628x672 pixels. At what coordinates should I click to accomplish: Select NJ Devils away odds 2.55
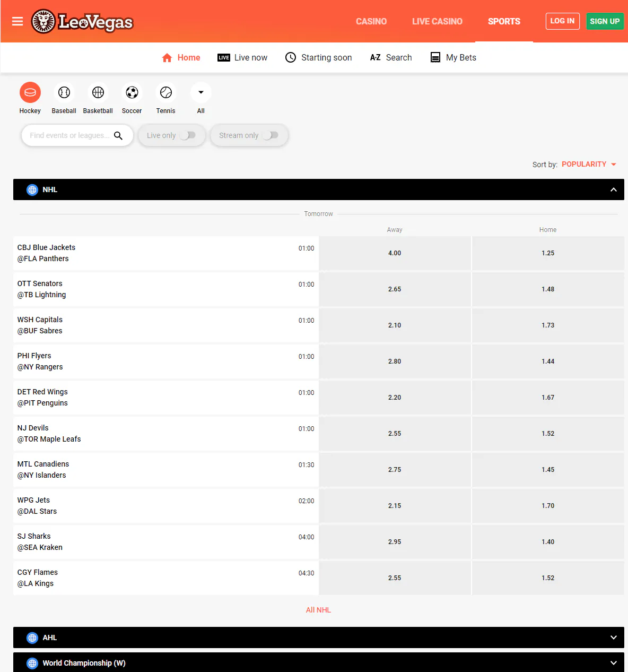click(x=395, y=434)
